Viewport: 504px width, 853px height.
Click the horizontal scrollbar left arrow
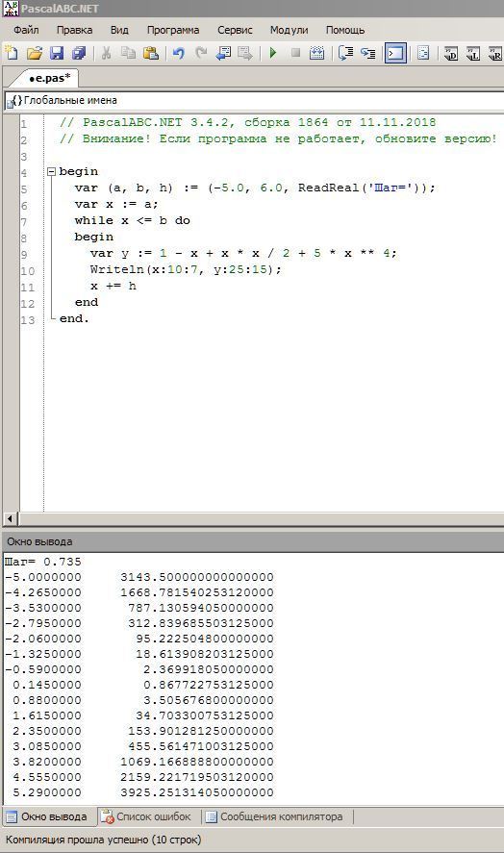click(x=10, y=518)
